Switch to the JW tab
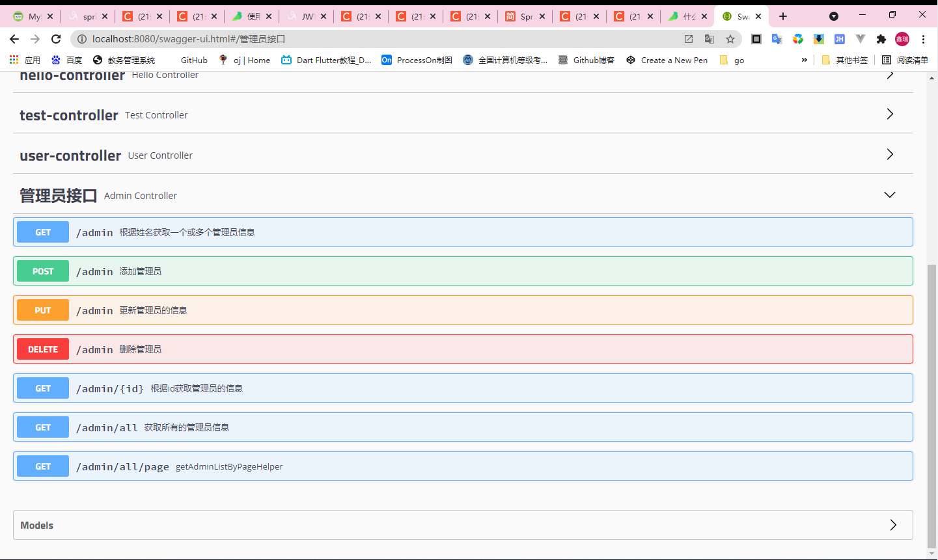Screen dimensions: 938x560 tap(306, 16)
